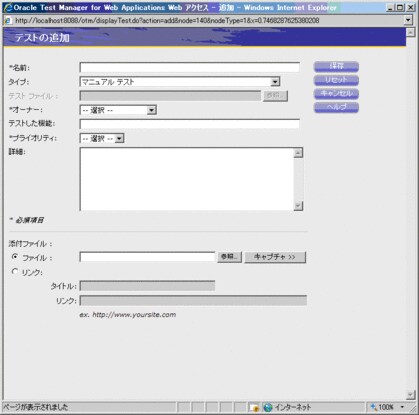Click the キャンセル cancel button

(x=336, y=94)
